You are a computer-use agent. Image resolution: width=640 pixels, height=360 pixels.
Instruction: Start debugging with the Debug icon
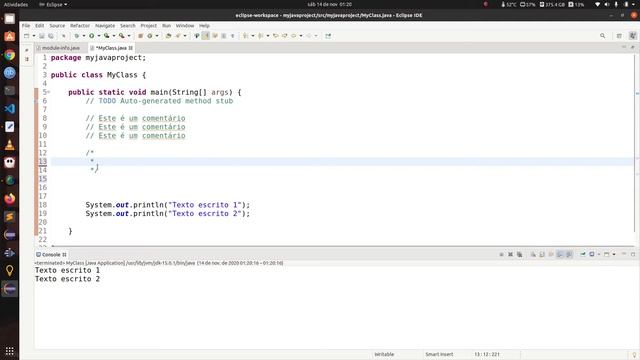[x=77, y=36]
